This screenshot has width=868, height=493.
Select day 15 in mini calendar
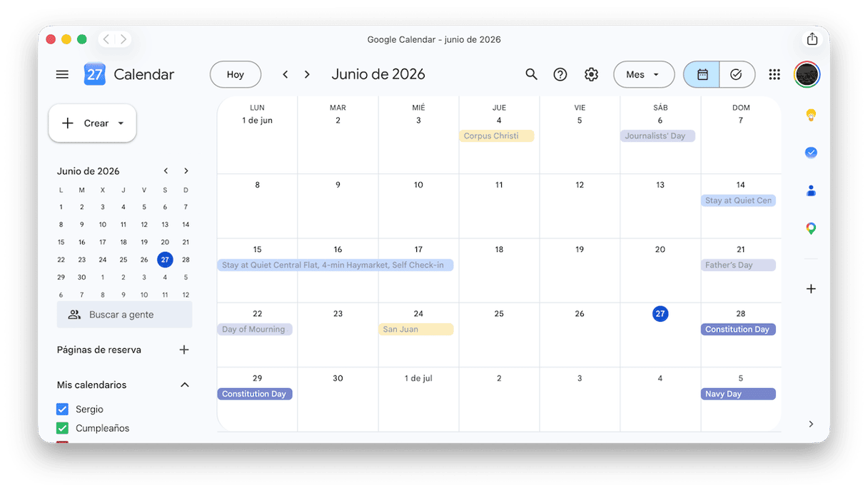61,242
